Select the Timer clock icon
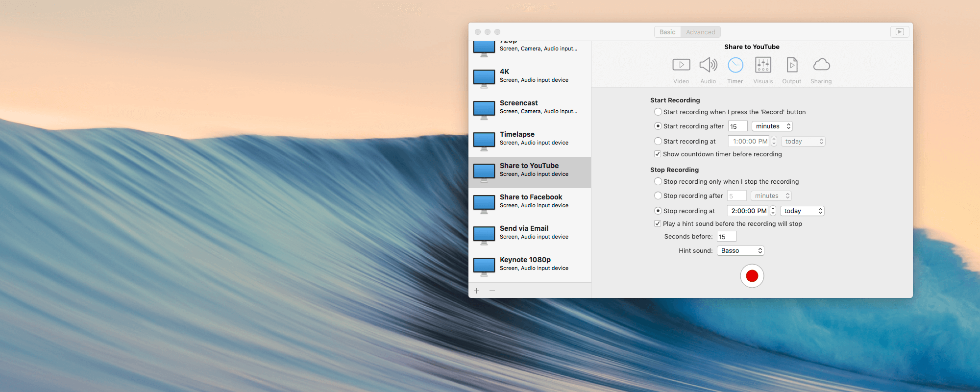Viewport: 980px width, 392px height. (x=735, y=65)
